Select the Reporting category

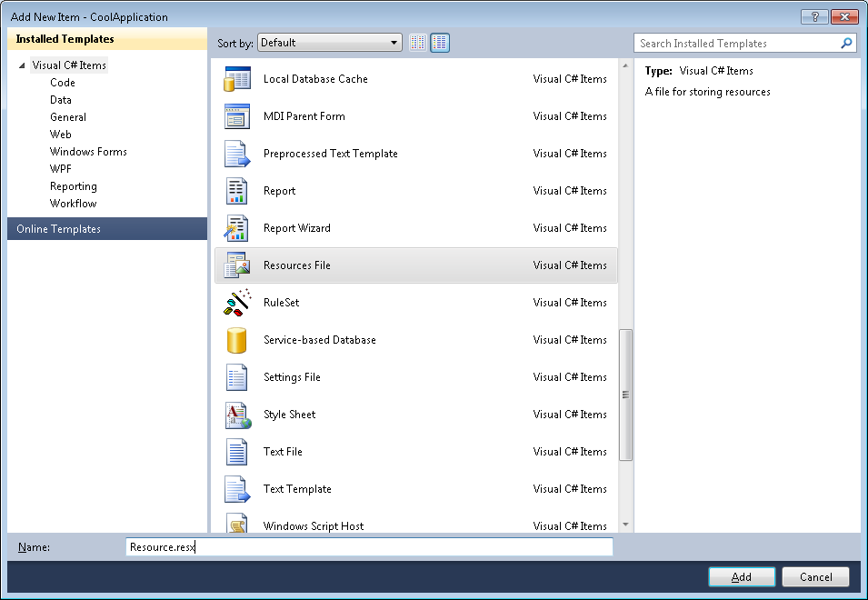[74, 186]
